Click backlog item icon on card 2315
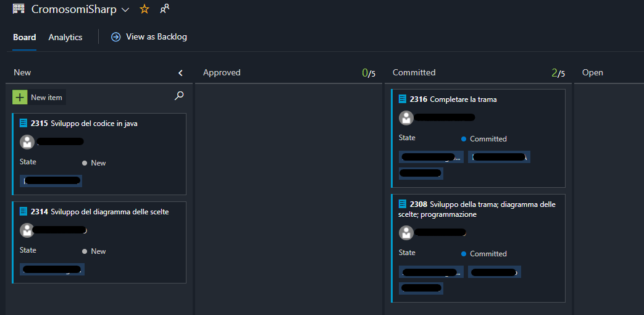 pos(24,123)
